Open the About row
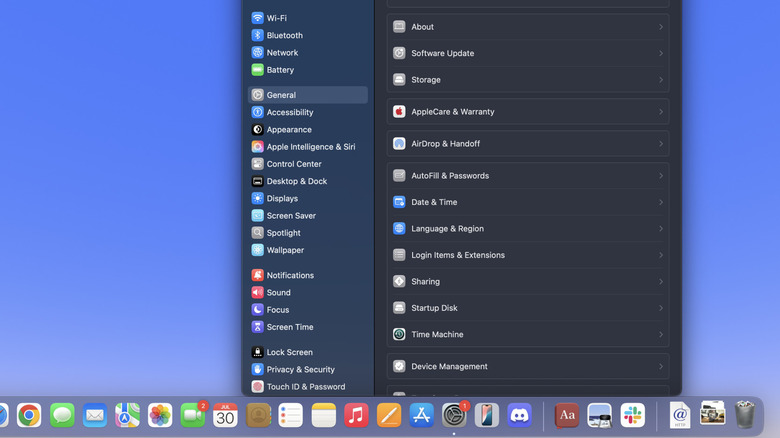The image size is (780, 438). (x=528, y=27)
